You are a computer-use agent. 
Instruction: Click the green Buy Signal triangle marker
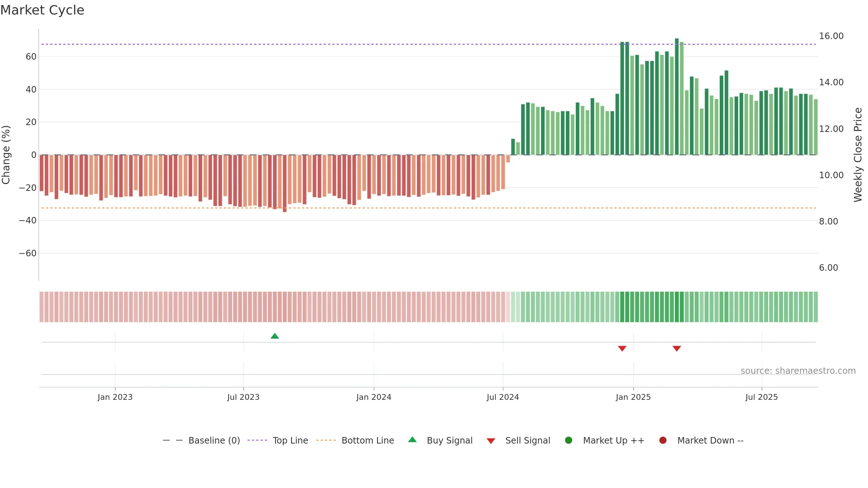click(x=275, y=336)
